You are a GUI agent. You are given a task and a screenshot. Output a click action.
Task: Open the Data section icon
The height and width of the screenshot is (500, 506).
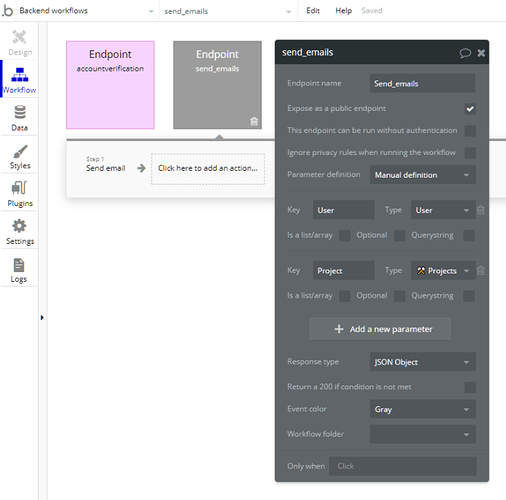20,112
